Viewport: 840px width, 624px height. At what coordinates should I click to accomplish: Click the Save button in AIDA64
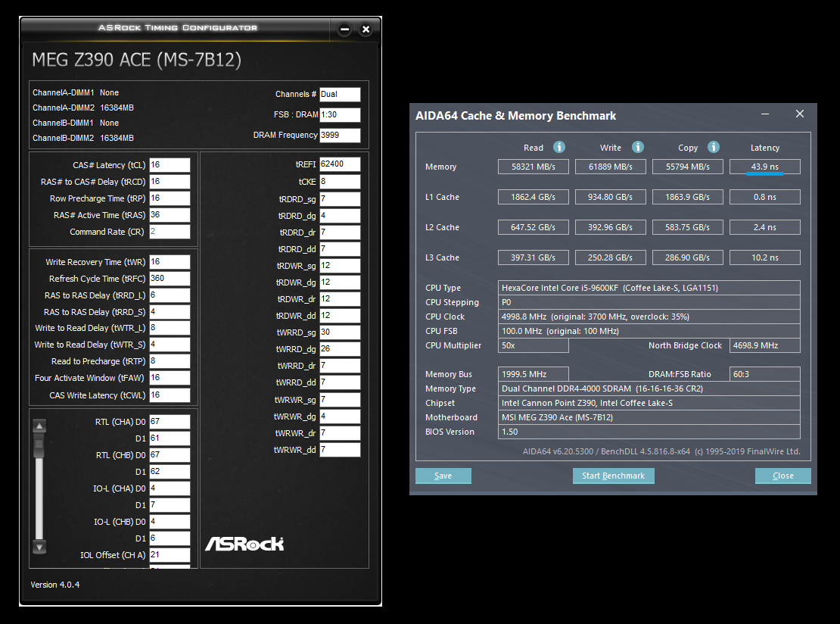coord(443,476)
